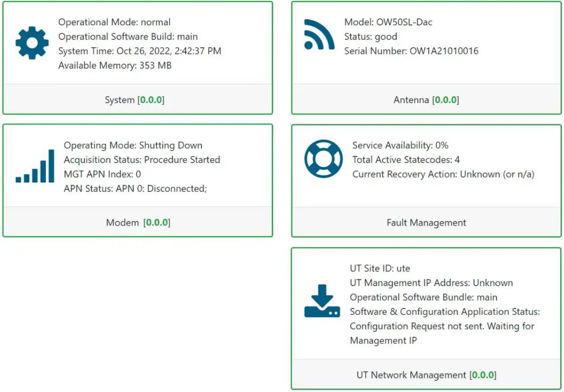Click the 'UT Site ID: ute' text
This screenshot has height=392, width=564.
click(x=380, y=269)
